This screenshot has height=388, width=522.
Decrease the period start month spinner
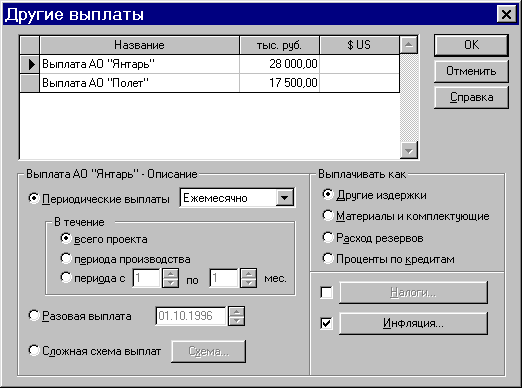(170, 283)
